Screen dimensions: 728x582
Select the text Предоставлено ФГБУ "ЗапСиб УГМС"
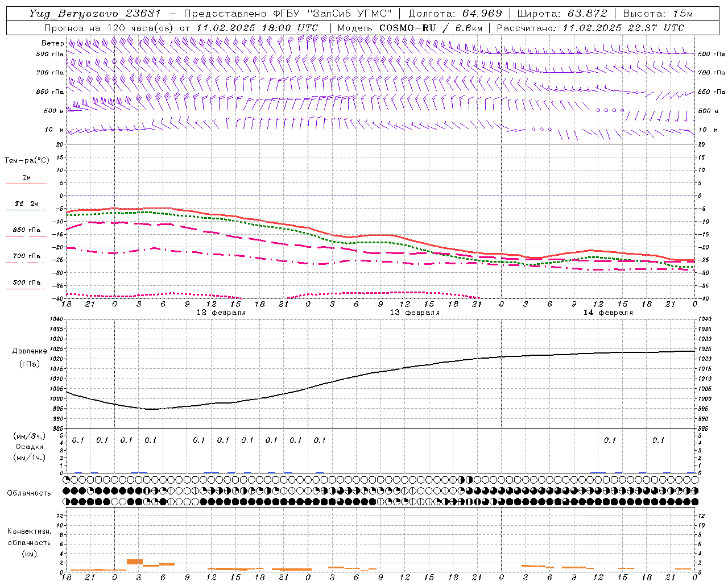[288, 14]
